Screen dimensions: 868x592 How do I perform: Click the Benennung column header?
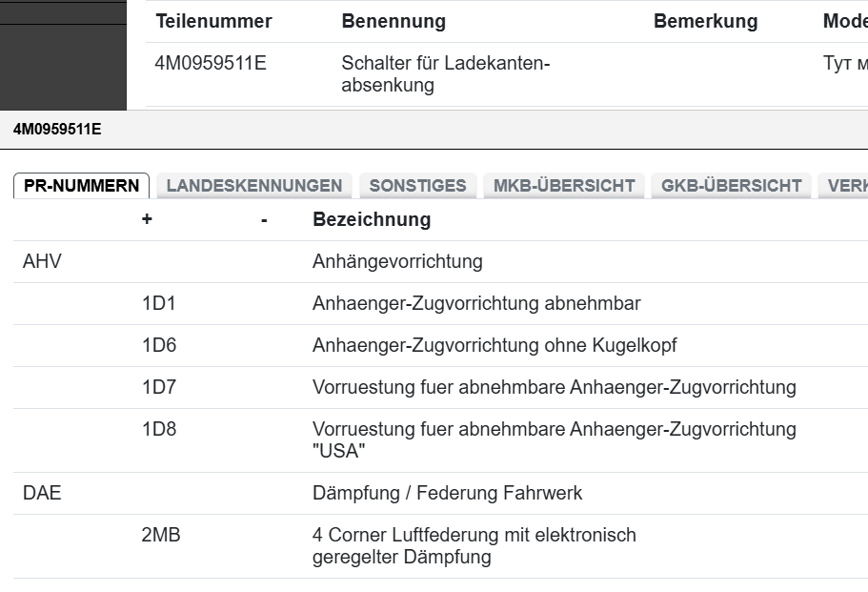click(394, 21)
